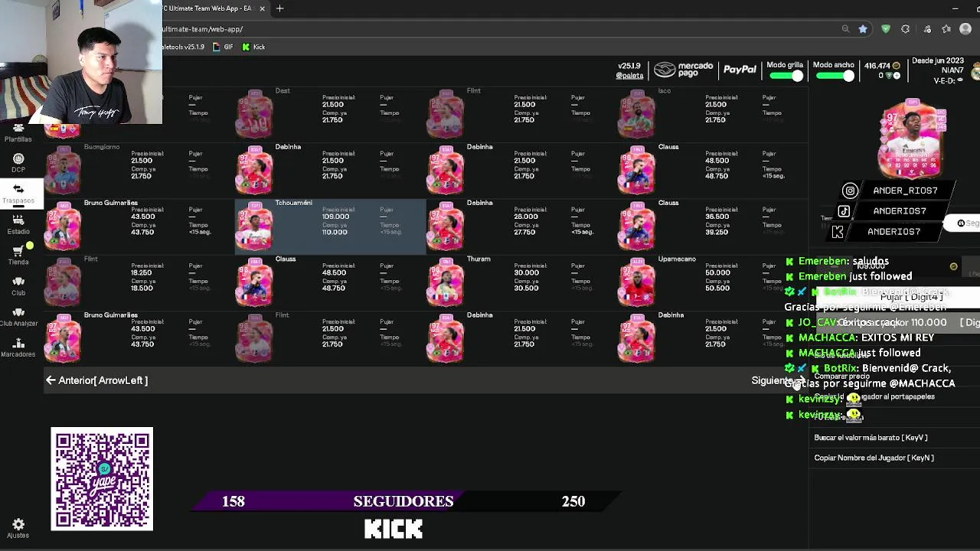Open the browser profile avatar

click(x=965, y=29)
